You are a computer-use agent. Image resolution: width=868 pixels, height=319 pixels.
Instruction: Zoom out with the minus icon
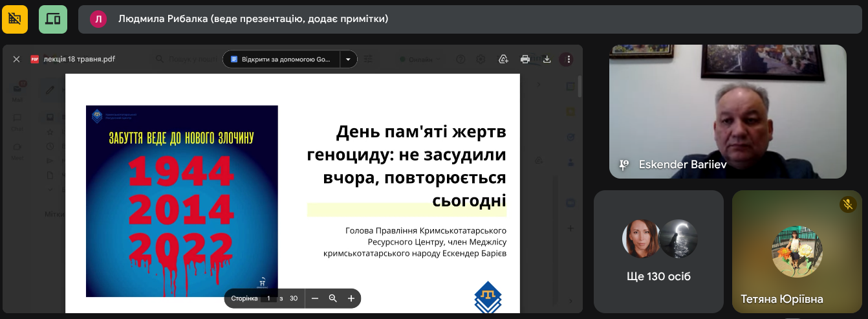[315, 298]
